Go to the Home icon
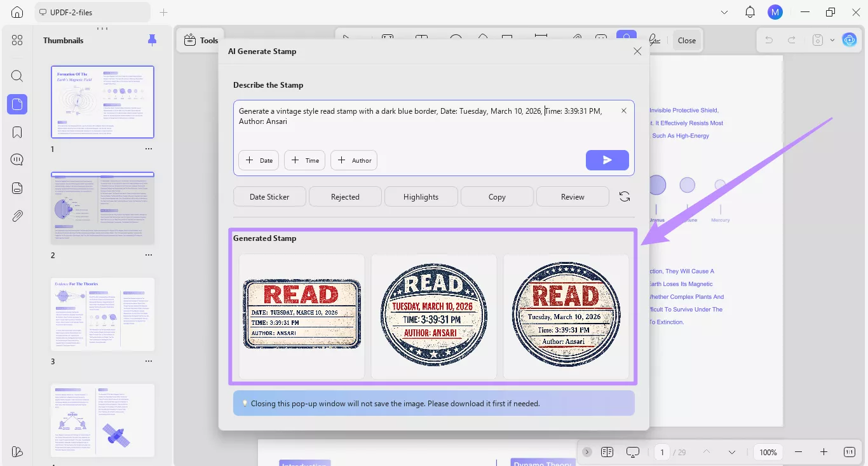 [x=17, y=12]
